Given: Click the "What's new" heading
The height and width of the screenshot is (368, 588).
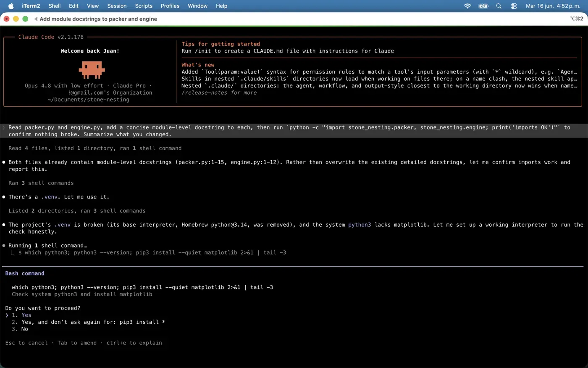Looking at the screenshot, I should [198, 65].
